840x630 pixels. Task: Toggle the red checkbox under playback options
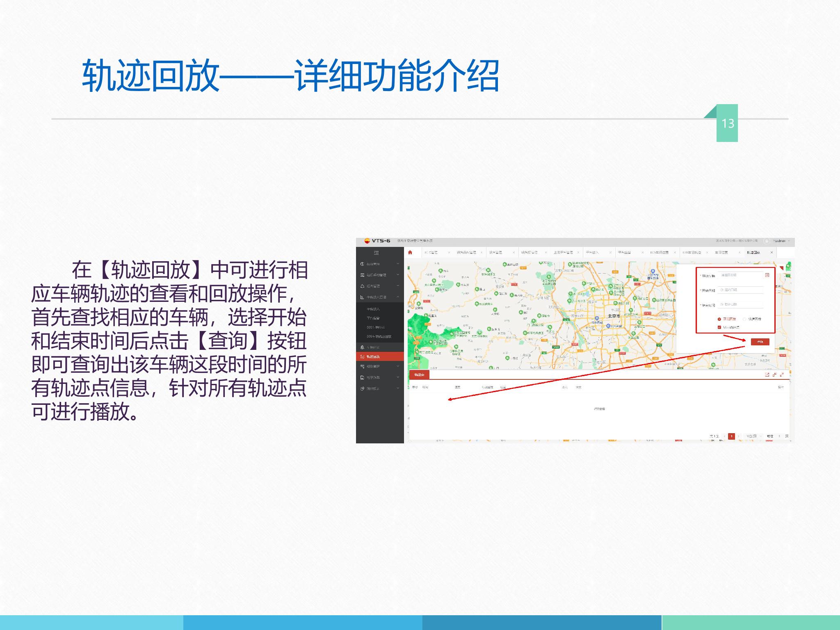point(719,327)
